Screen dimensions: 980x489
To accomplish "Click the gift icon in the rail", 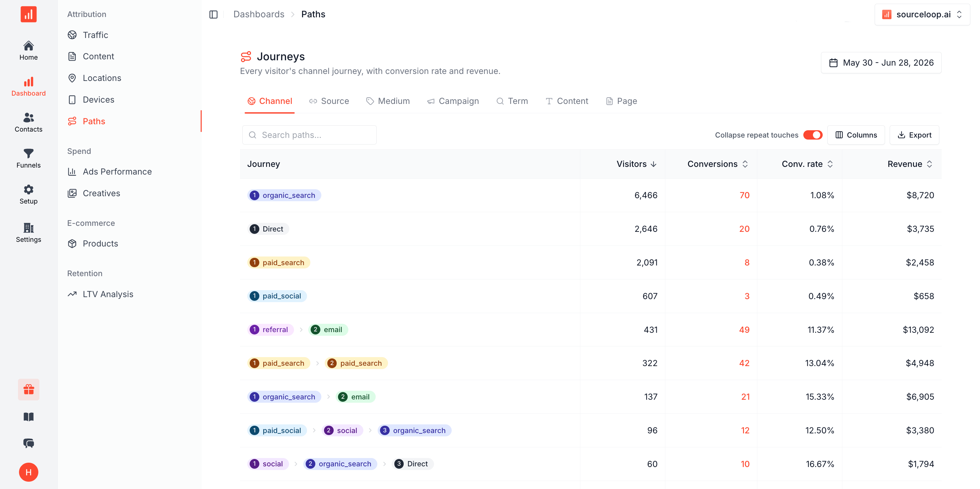I will [x=29, y=389].
